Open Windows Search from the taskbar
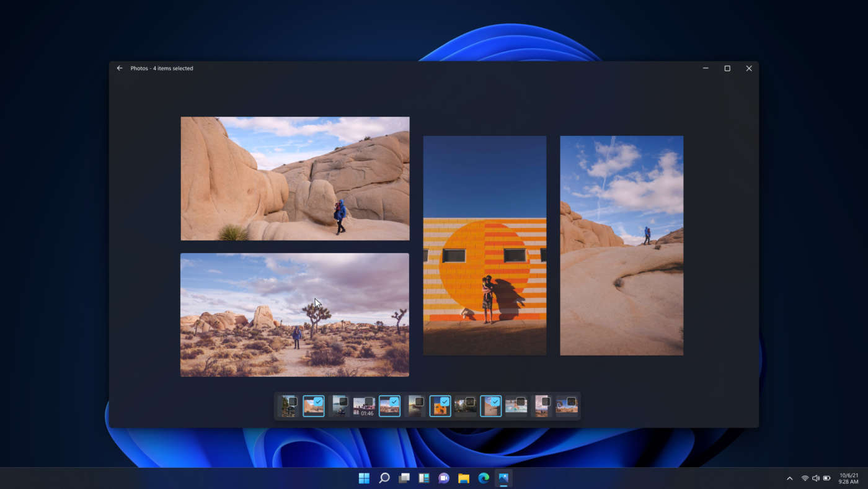 pyautogui.click(x=384, y=478)
